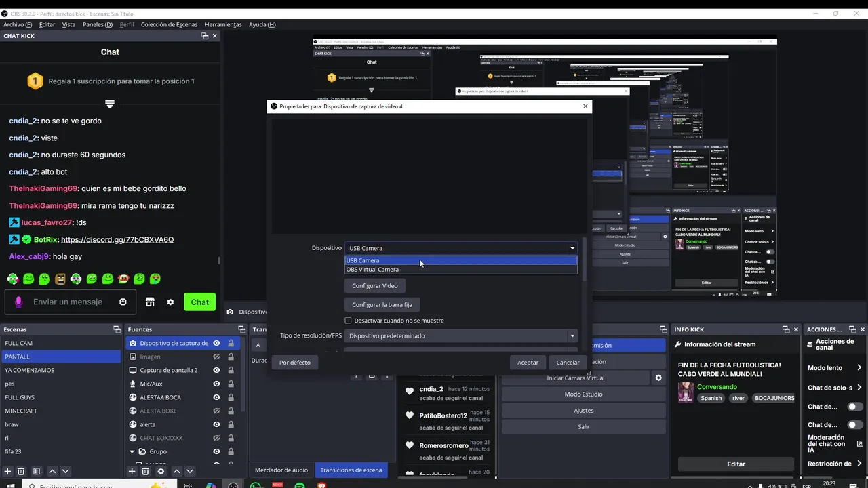
Task: Move source down in Fuentes panel
Action: [190, 471]
